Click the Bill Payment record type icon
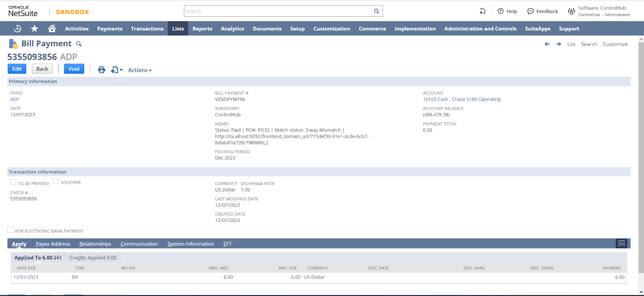The image size is (644, 296). coord(13,43)
